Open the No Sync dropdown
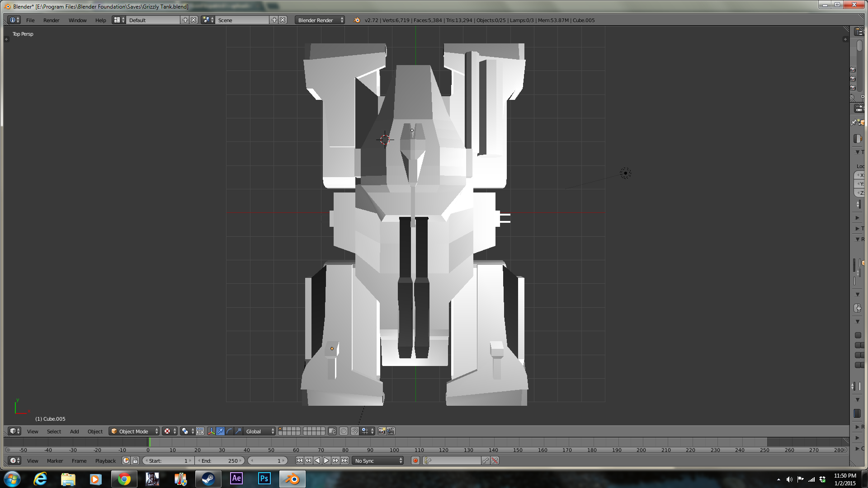The width and height of the screenshot is (868, 488). [x=378, y=460]
